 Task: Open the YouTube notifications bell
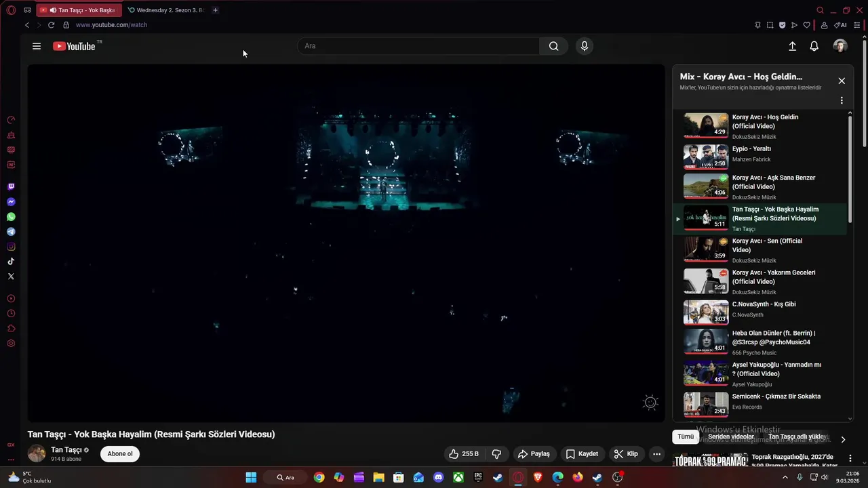814,46
